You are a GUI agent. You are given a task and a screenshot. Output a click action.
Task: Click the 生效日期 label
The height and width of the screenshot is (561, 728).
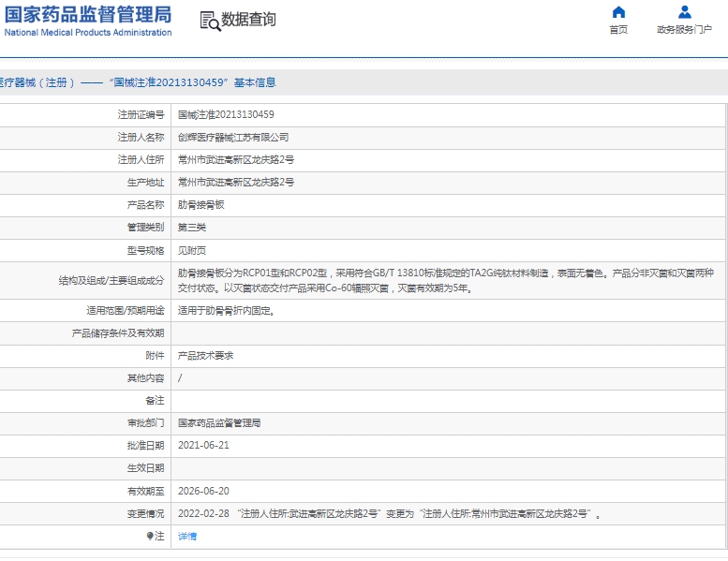145,467
